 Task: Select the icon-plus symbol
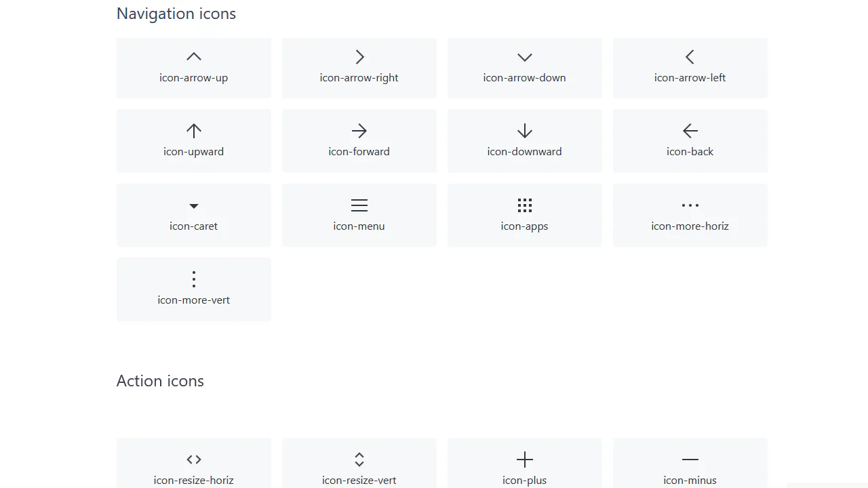click(x=525, y=460)
